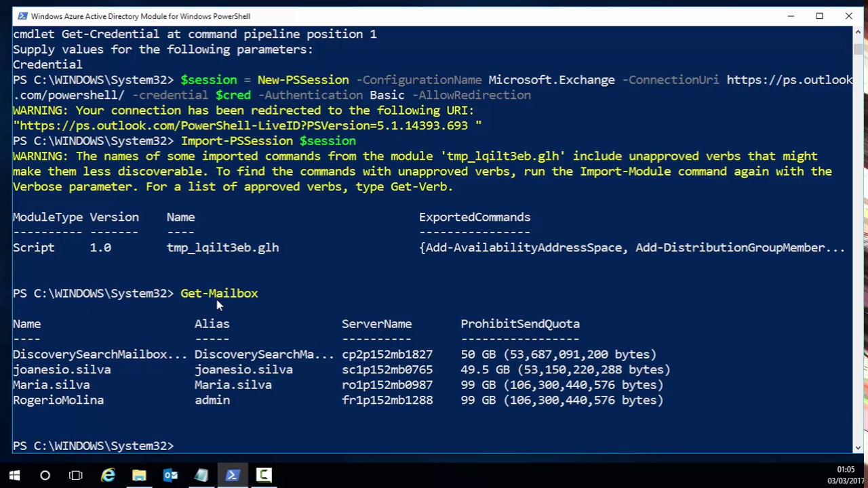Open Notepad from the taskbar
Screen dimensions: 868x488
201,475
